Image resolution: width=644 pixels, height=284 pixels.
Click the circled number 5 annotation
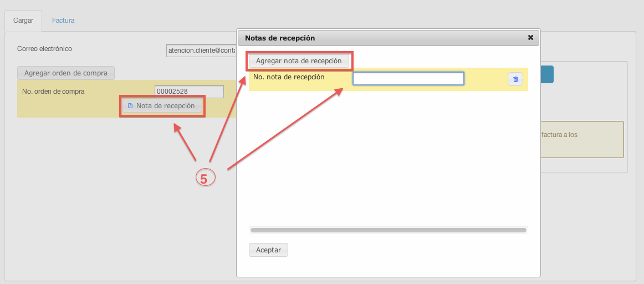coord(204,179)
